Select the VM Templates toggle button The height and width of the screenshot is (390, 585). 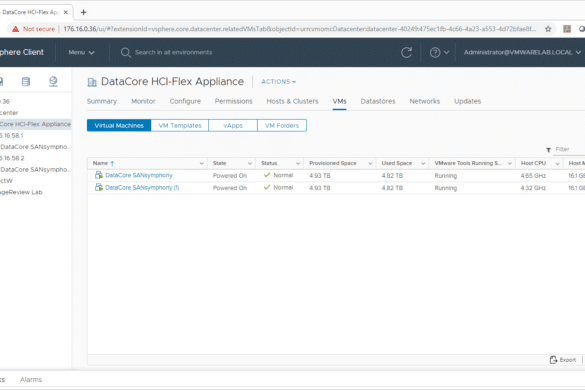coord(180,125)
